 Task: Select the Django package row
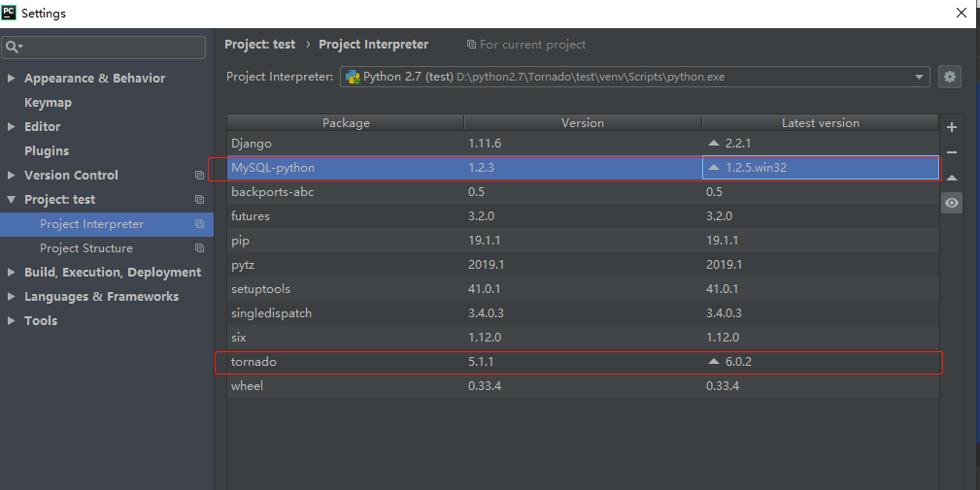coord(583,143)
